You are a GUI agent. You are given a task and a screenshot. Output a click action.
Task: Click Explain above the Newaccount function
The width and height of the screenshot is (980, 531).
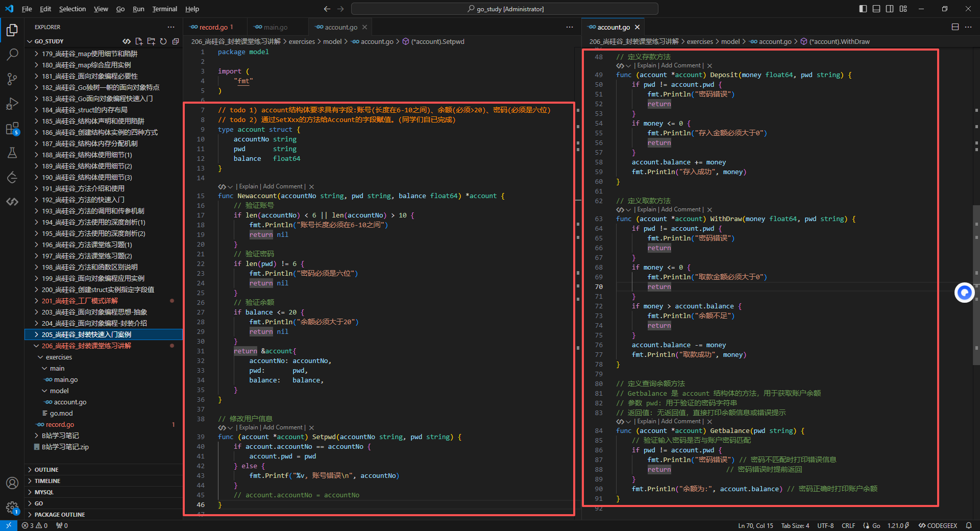(249, 187)
